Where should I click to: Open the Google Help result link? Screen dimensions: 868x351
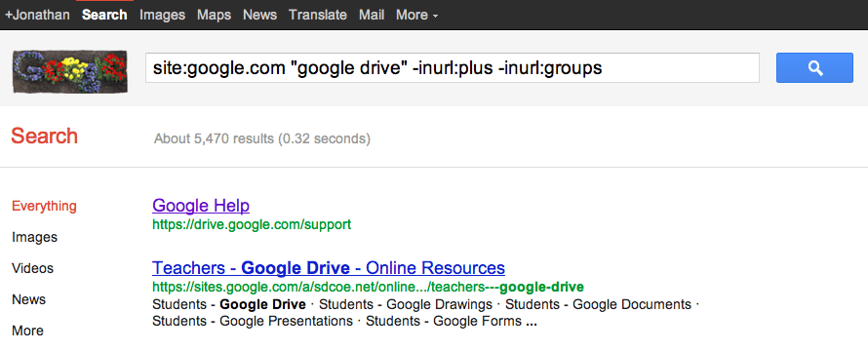[x=200, y=206]
